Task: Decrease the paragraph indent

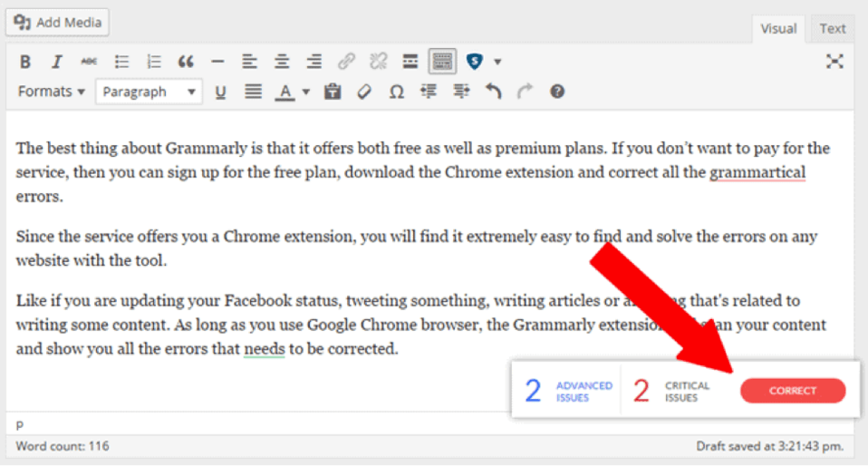Action: [x=429, y=92]
